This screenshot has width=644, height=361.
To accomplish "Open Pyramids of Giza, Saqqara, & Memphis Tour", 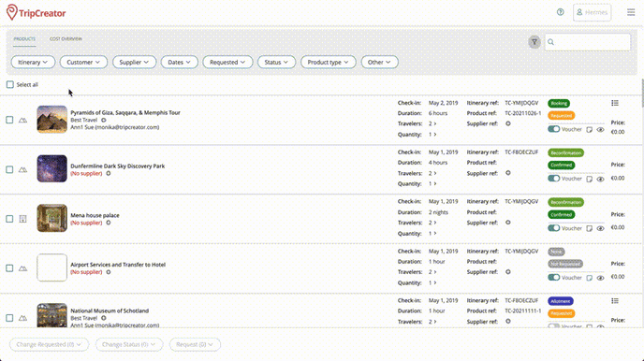I will click(125, 112).
